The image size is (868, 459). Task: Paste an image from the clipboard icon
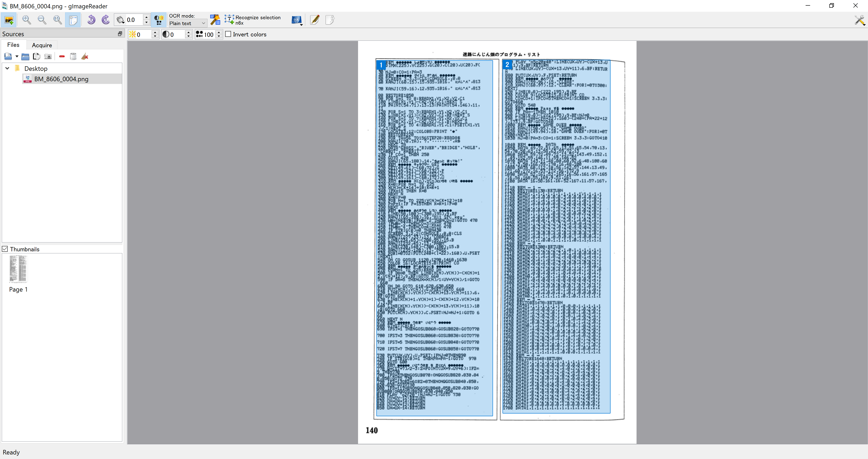36,57
